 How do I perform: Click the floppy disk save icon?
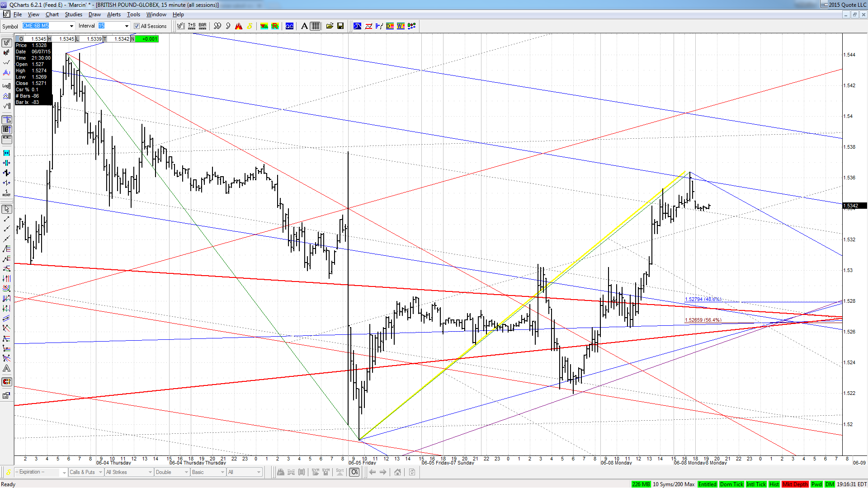pos(340,26)
